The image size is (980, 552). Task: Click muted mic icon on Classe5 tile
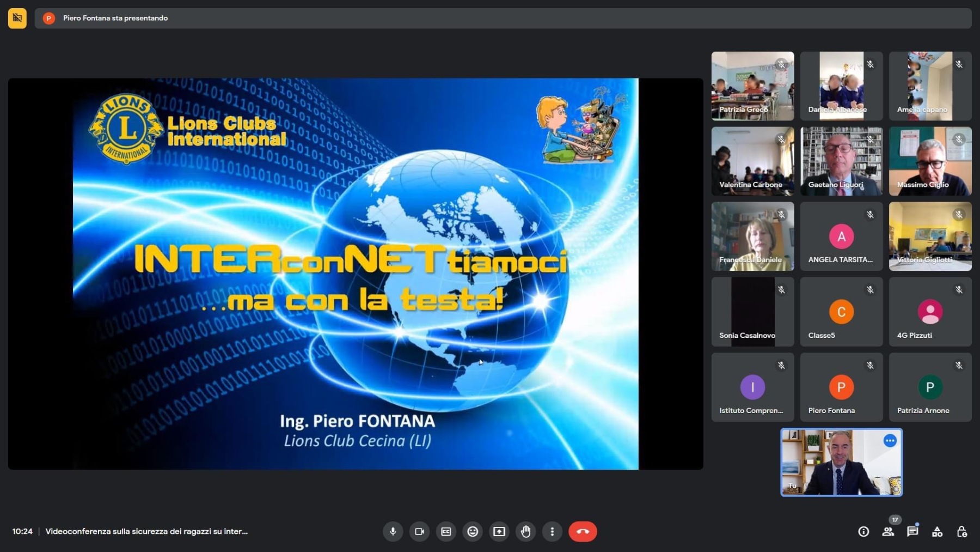pyautogui.click(x=870, y=290)
